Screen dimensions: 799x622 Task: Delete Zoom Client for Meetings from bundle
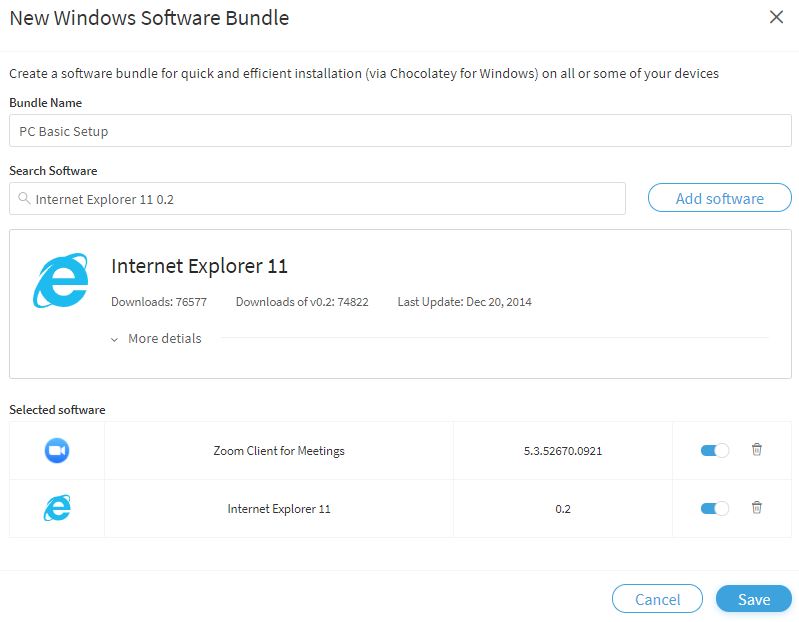click(757, 449)
